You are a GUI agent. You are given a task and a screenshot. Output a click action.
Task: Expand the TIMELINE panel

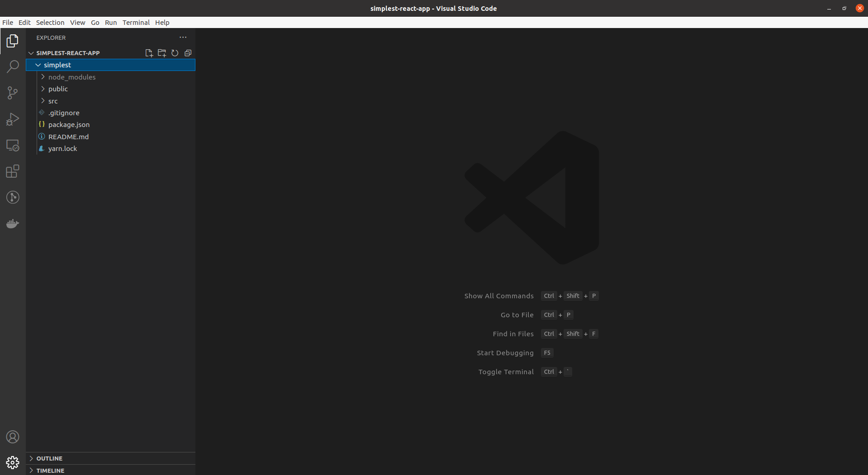pos(31,470)
